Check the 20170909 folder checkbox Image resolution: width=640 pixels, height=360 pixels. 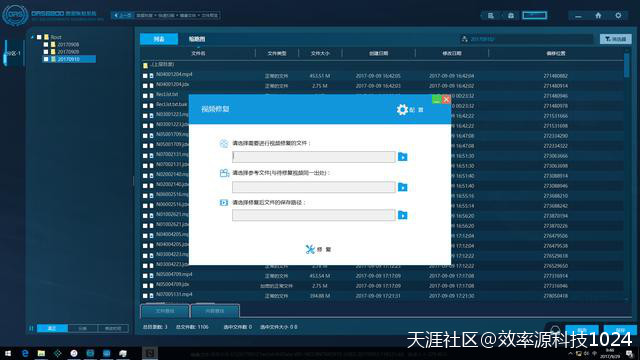(x=46, y=52)
